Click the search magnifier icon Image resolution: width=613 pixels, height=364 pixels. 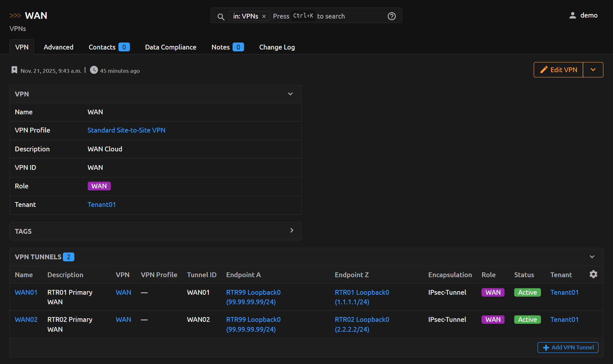[221, 17]
